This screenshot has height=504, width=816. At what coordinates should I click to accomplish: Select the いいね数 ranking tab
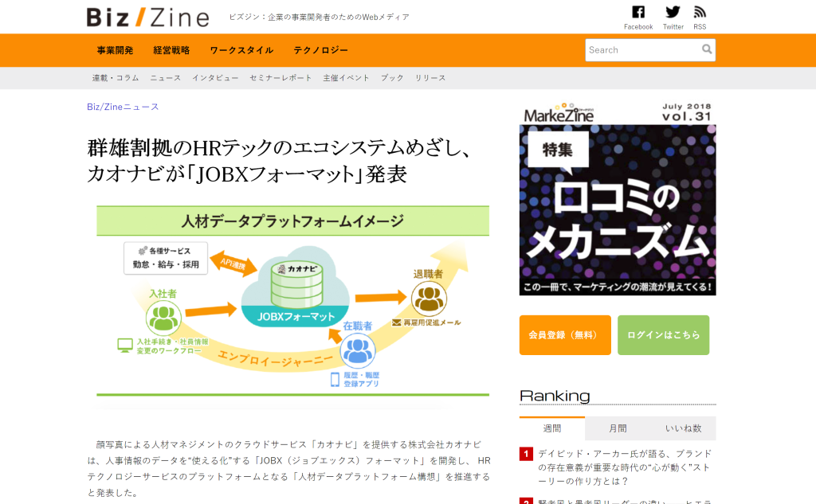(x=683, y=428)
